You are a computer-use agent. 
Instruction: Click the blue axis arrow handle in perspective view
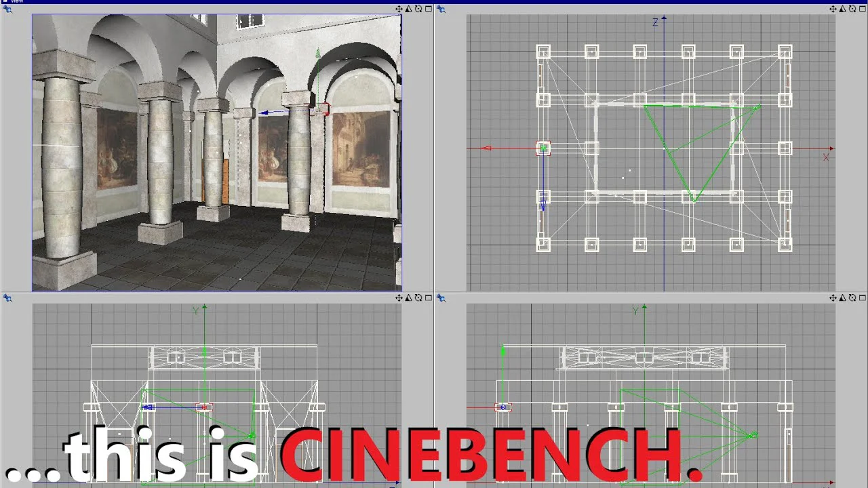(264, 113)
